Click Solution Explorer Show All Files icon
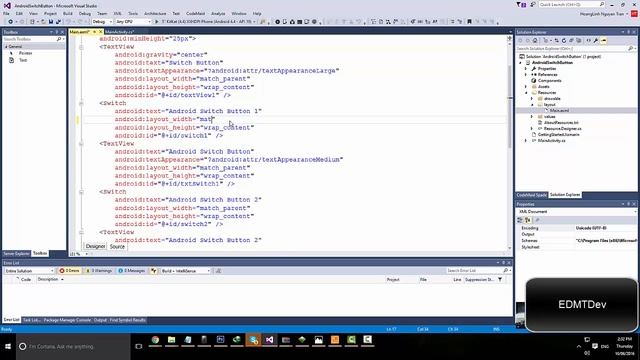The width and height of the screenshot is (640, 360). click(579, 40)
